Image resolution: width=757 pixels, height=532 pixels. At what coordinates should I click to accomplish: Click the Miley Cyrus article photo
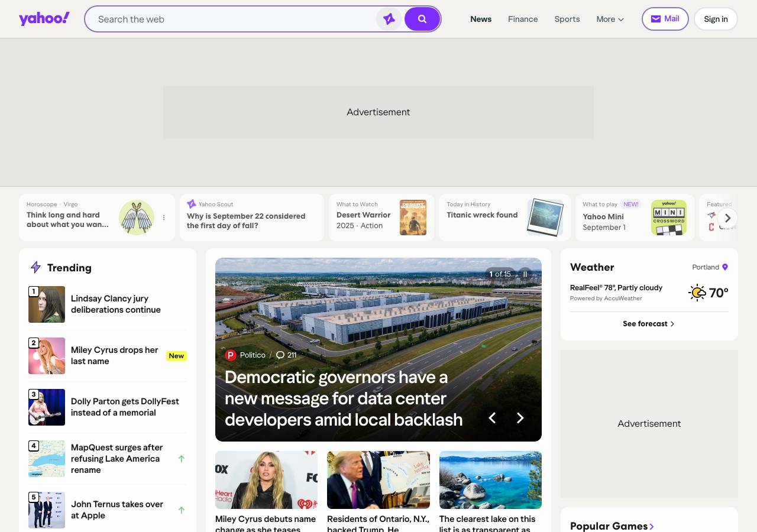pyautogui.click(x=266, y=480)
